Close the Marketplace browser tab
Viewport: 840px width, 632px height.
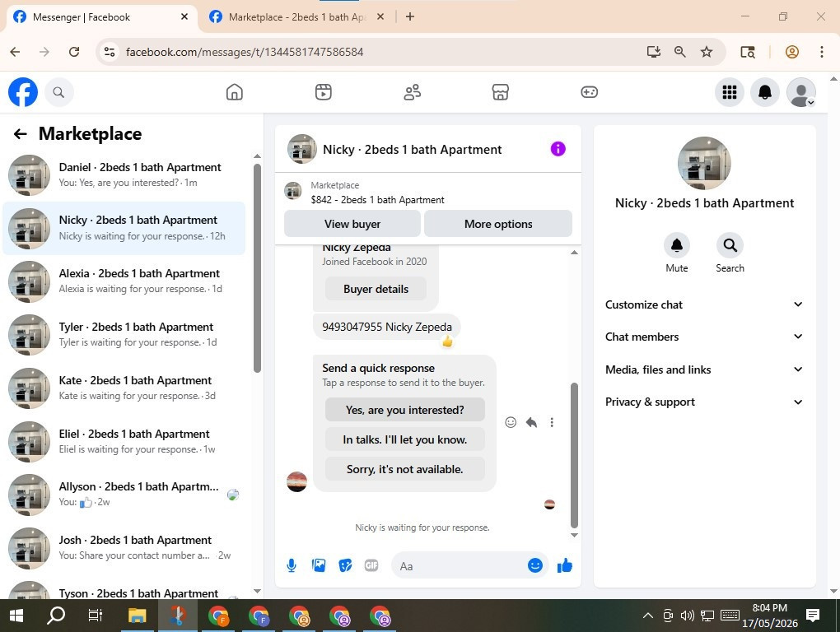pyautogui.click(x=380, y=16)
